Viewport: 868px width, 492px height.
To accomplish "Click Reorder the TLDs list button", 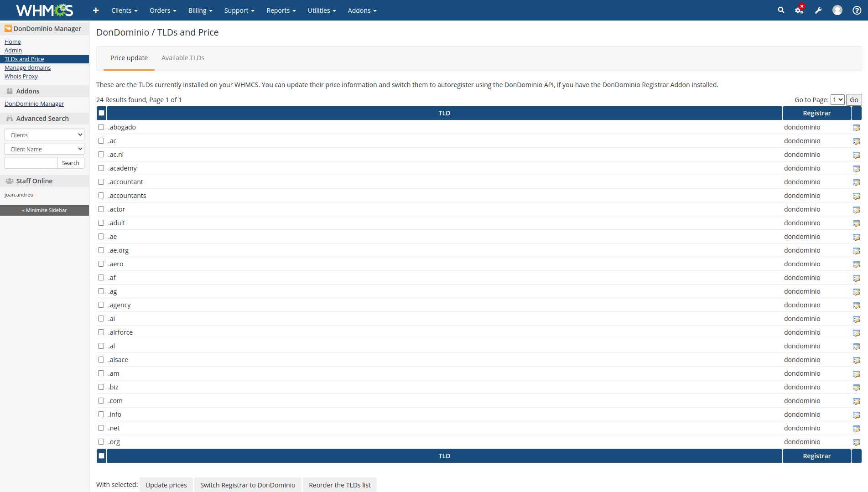I will pyautogui.click(x=340, y=485).
